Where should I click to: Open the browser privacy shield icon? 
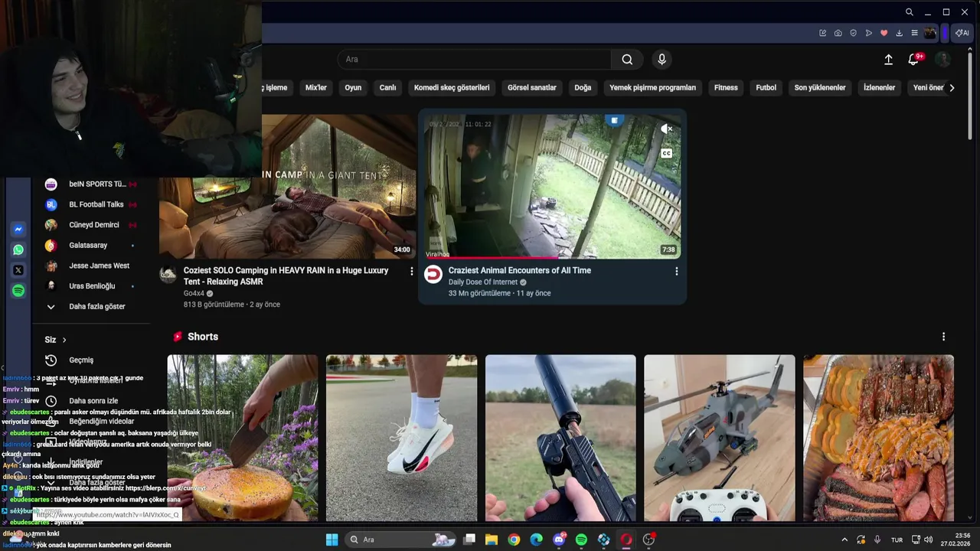click(x=853, y=33)
